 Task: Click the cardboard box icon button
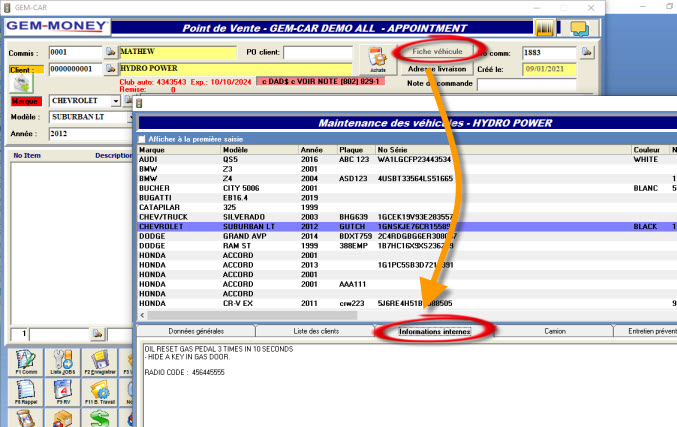point(63,418)
